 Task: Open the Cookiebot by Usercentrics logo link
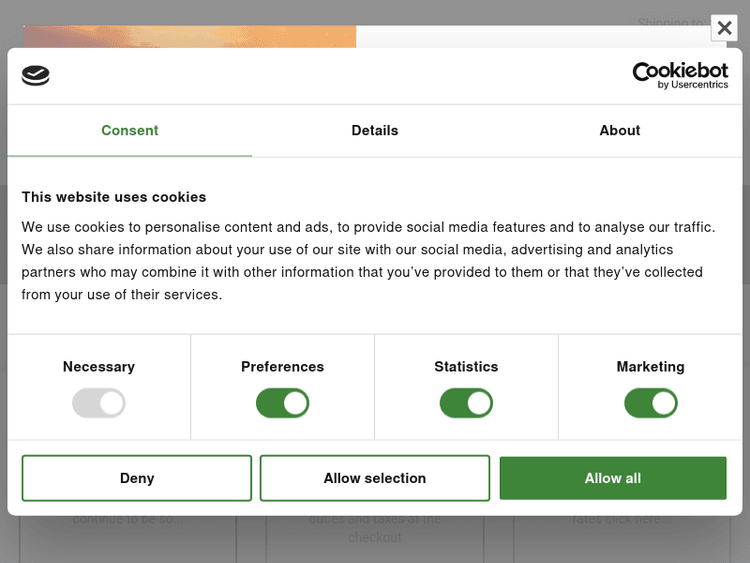pos(680,75)
